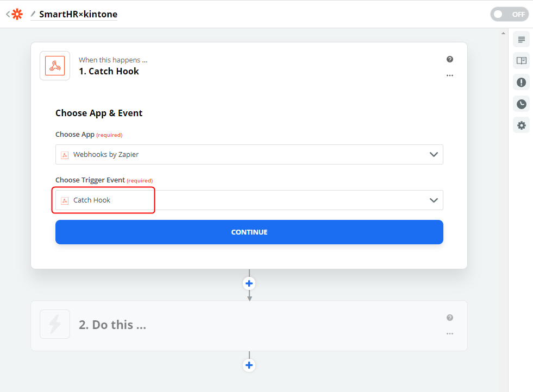Viewport: 533px width, 392px height.
Task: Open the exclamation alerts icon in sidebar
Action: coord(521,82)
